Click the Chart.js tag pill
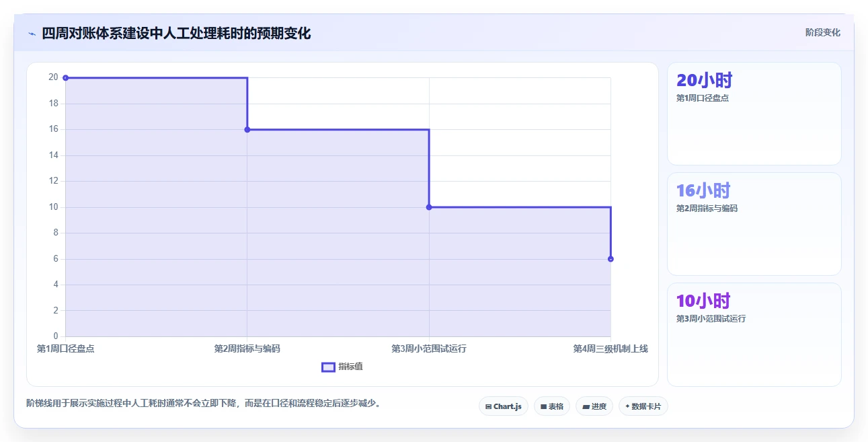Screen dimensions: 868x442 click(x=504, y=406)
